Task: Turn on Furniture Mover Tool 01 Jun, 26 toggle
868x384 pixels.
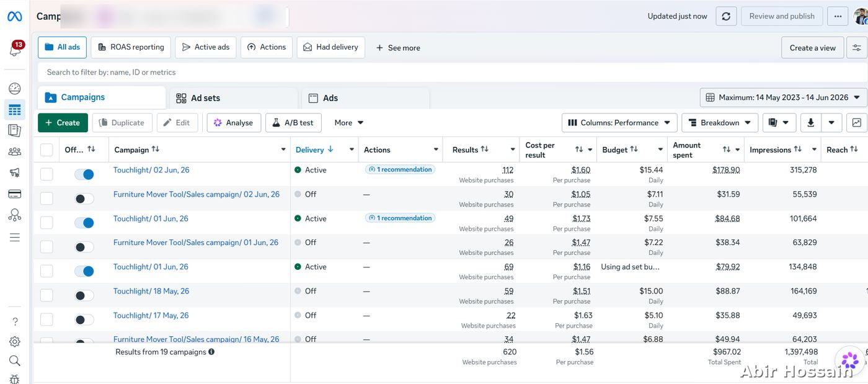Action: click(x=84, y=247)
